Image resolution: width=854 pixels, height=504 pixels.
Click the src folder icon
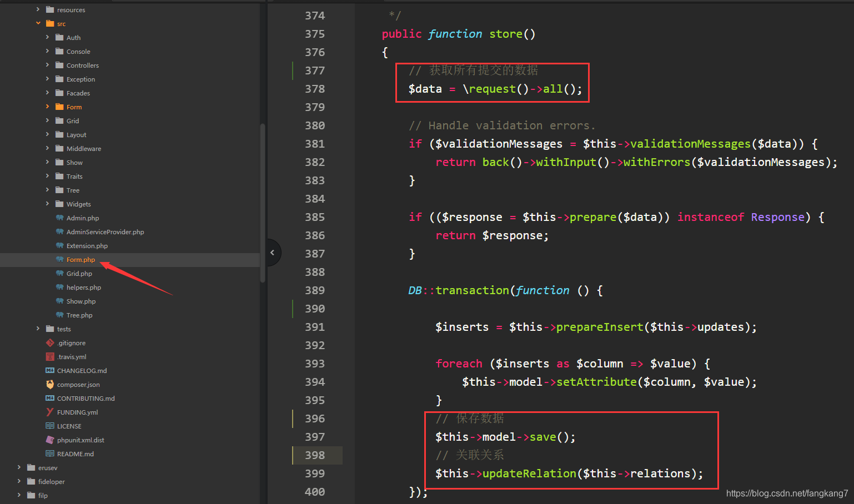50,23
